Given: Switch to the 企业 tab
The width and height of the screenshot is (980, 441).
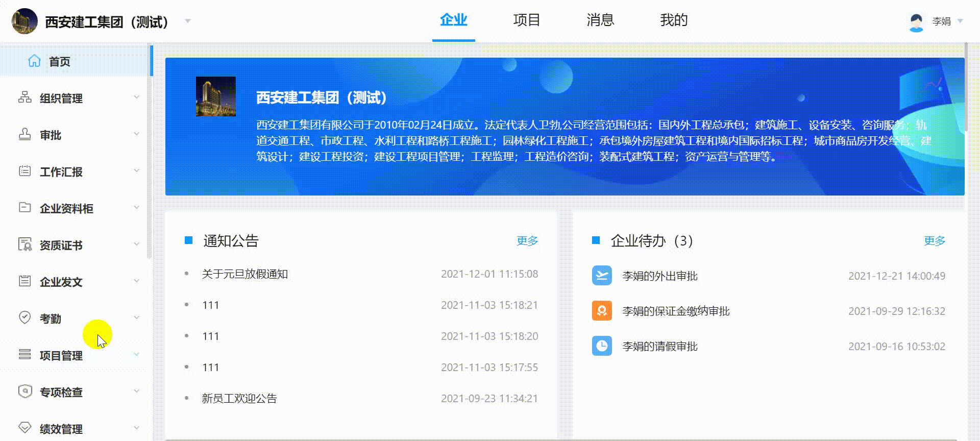Looking at the screenshot, I should point(454,20).
